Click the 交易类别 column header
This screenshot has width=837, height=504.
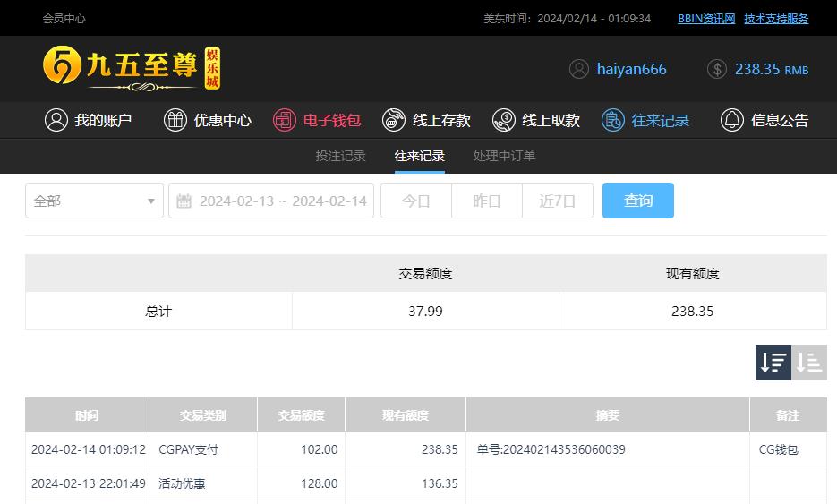[x=203, y=414]
